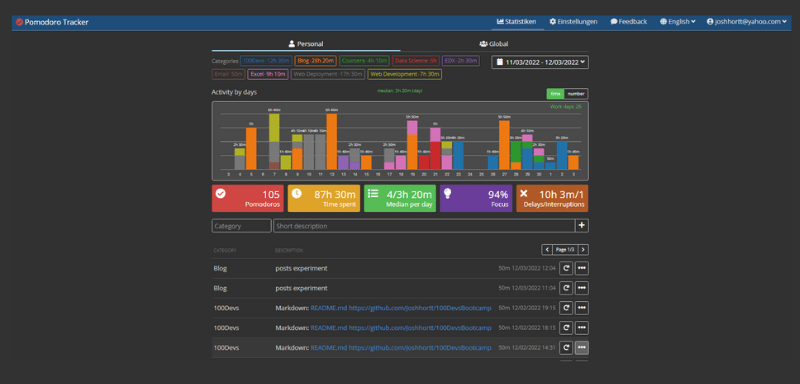Toggle the Web Development 7h 30m filter

[405, 74]
